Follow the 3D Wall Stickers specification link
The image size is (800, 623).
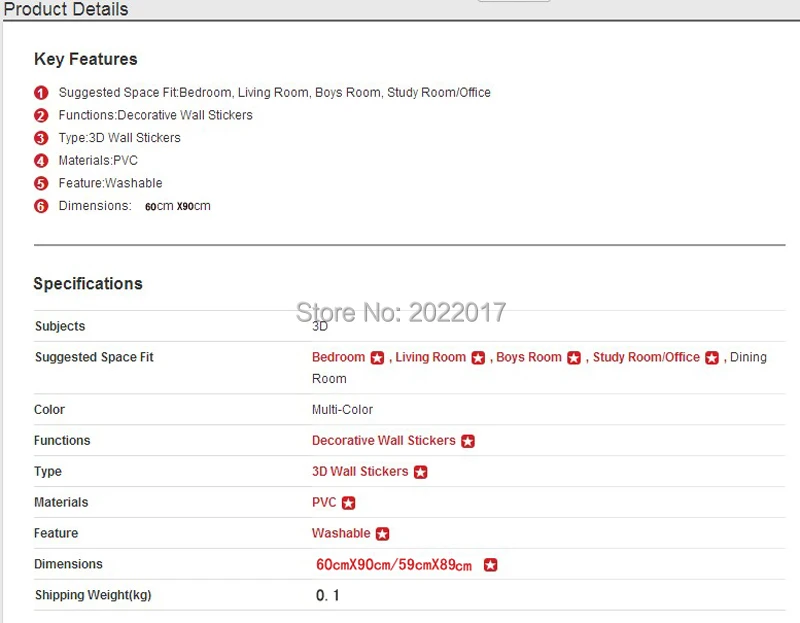[x=360, y=471]
